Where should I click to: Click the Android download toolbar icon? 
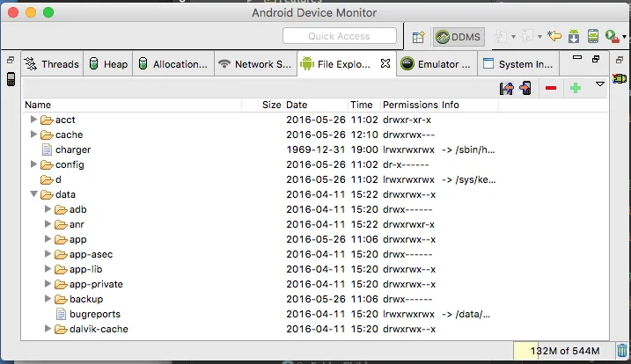click(x=574, y=36)
